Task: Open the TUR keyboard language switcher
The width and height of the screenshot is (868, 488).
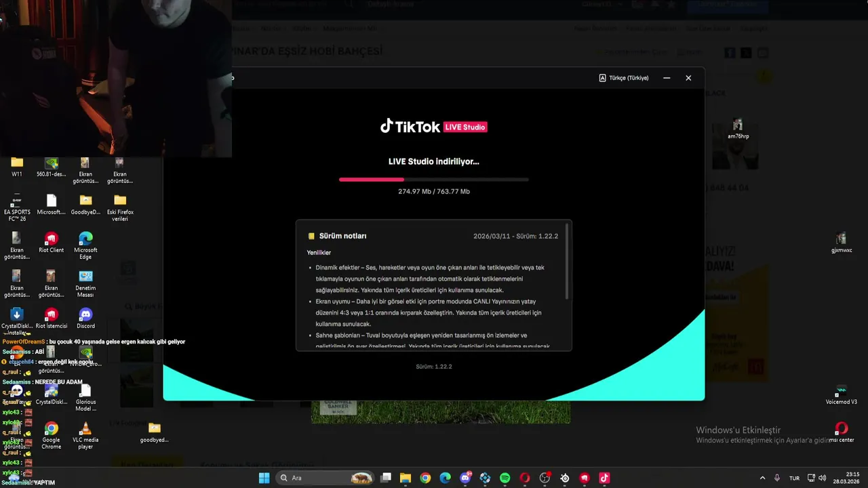Action: [794, 478]
